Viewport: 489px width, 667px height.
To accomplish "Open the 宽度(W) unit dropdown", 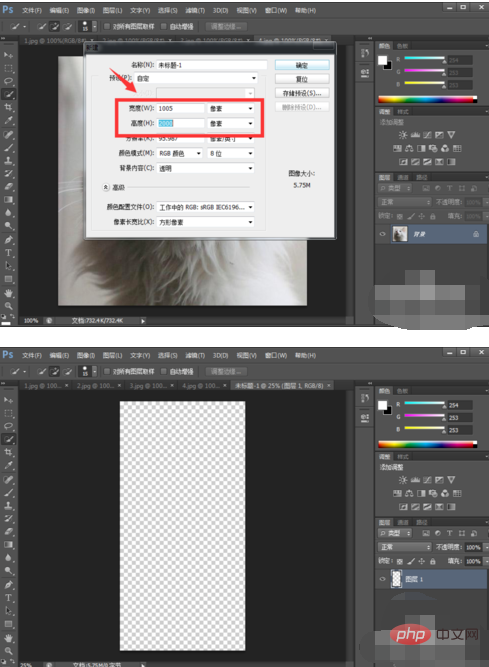I will coord(230,108).
